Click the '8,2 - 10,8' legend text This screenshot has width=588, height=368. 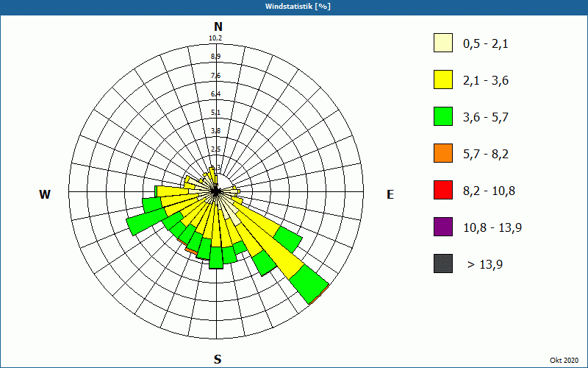pos(490,191)
